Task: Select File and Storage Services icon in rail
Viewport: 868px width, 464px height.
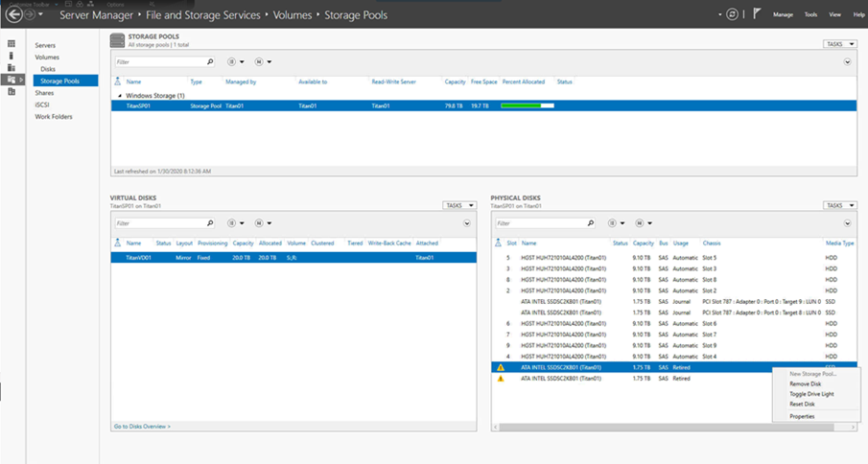Action: tap(12, 80)
